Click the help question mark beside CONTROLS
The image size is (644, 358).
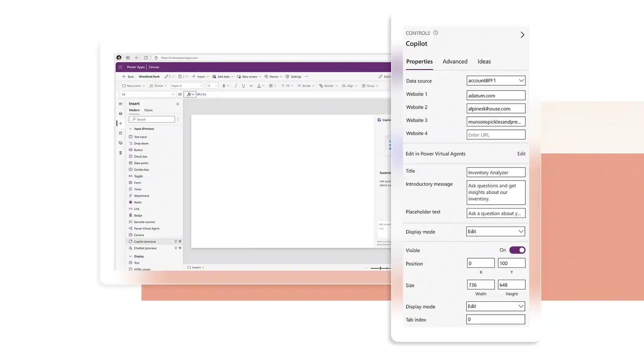pyautogui.click(x=436, y=33)
